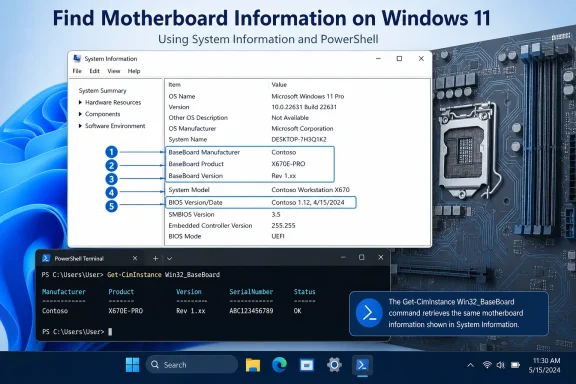Click the value X670E-PRO in System Information
Viewport: 576px width, 384px height.
pos(288,164)
